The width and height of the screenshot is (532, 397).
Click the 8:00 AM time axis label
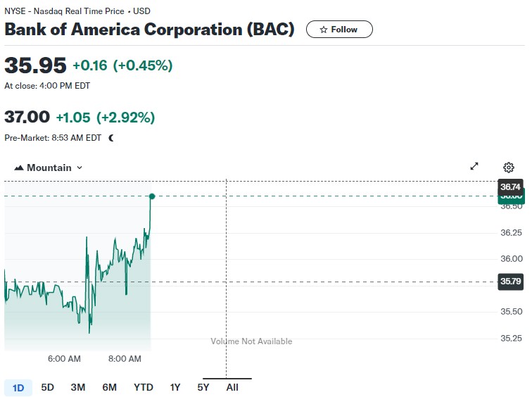coord(125,359)
